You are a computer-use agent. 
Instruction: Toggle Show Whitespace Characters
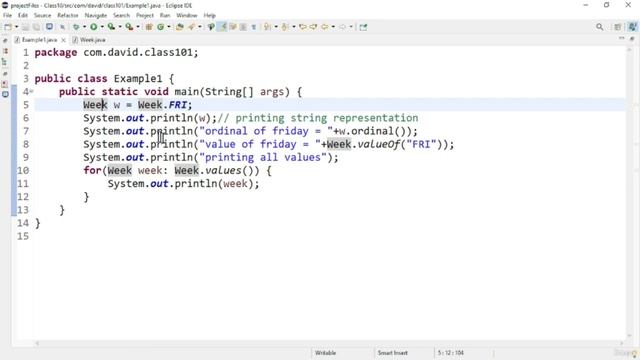pyautogui.click(x=253, y=27)
